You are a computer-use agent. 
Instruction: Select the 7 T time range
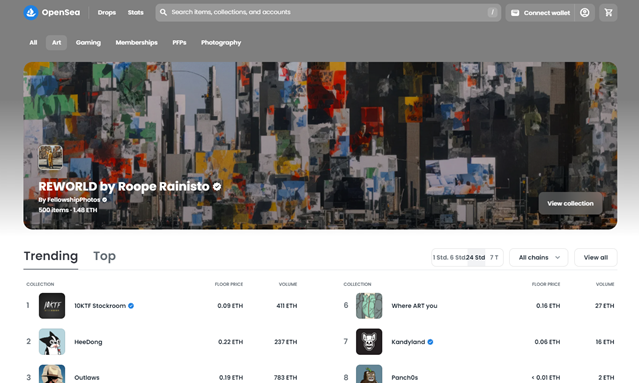[494, 258]
